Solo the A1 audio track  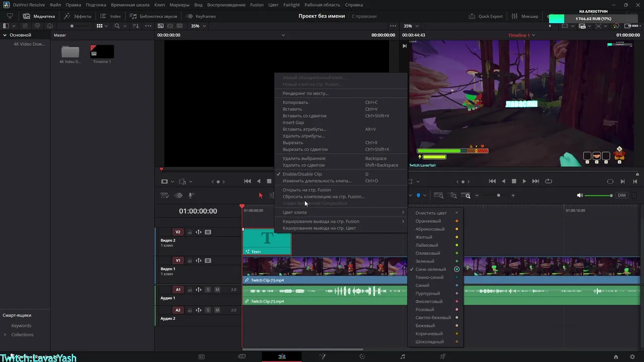208,290
